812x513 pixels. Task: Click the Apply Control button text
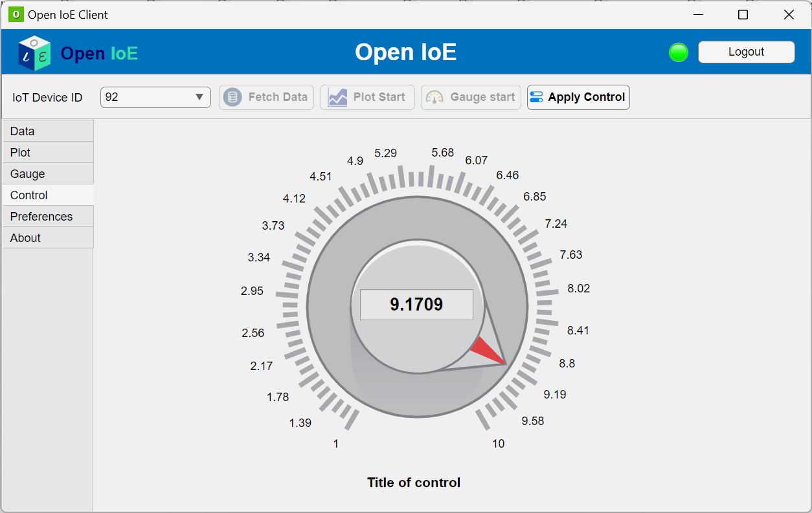point(586,97)
